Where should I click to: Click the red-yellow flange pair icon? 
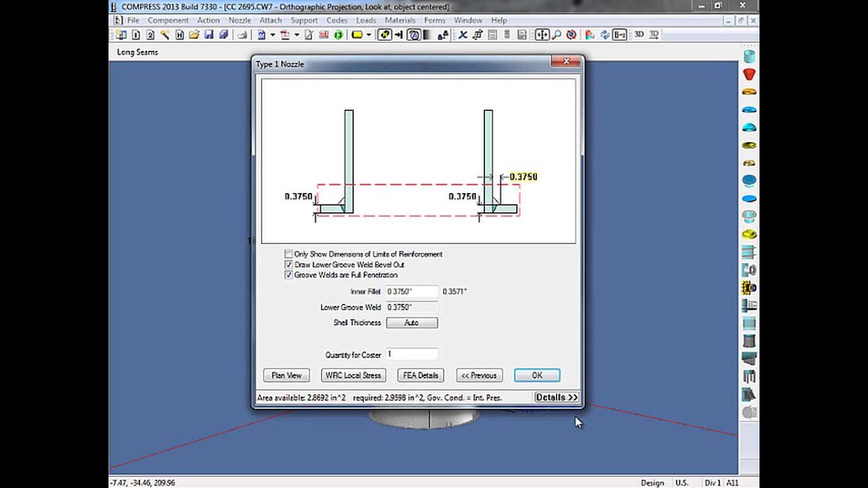749,287
